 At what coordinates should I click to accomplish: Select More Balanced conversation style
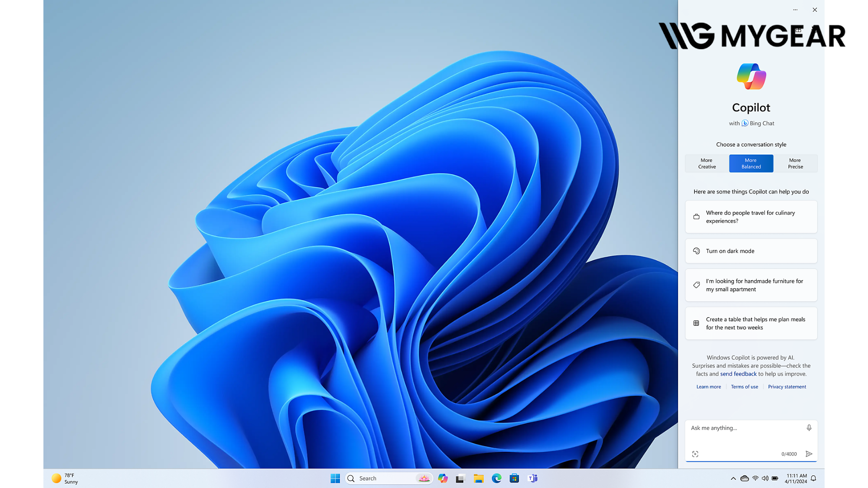751,164
